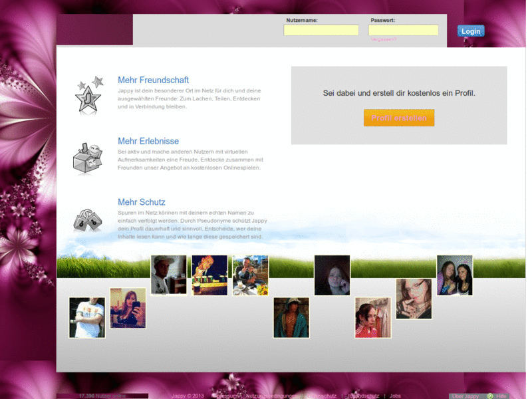The height and width of the screenshot is (399, 532).
Task: Click the padlock icon beside Mehr Schutz
Action: [87, 219]
